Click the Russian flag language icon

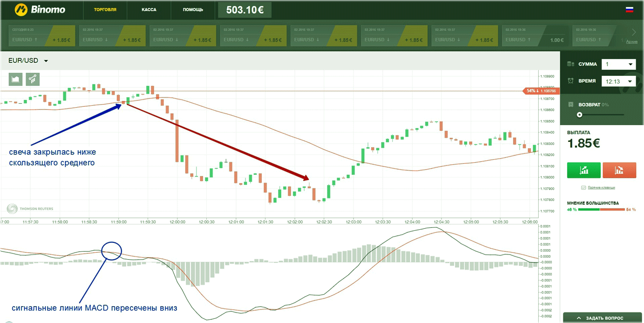pos(629,9)
